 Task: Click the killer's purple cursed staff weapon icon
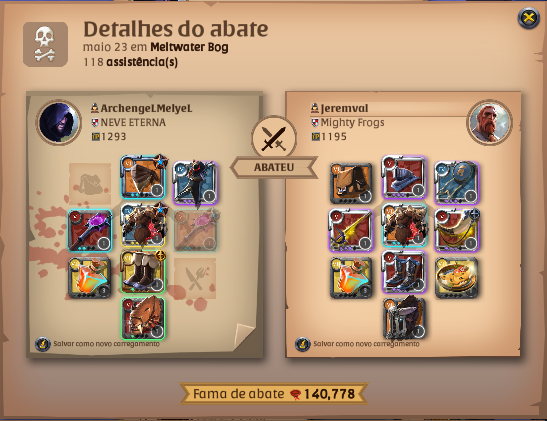(90, 231)
